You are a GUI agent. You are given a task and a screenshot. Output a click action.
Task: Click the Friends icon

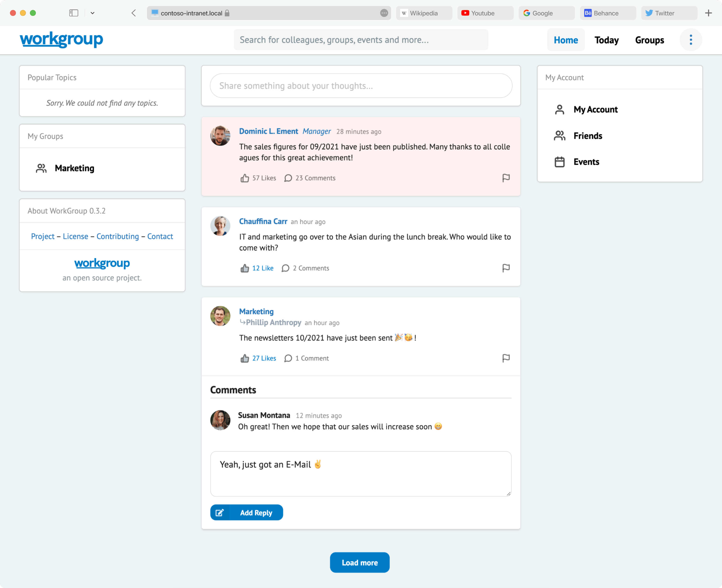click(x=560, y=136)
